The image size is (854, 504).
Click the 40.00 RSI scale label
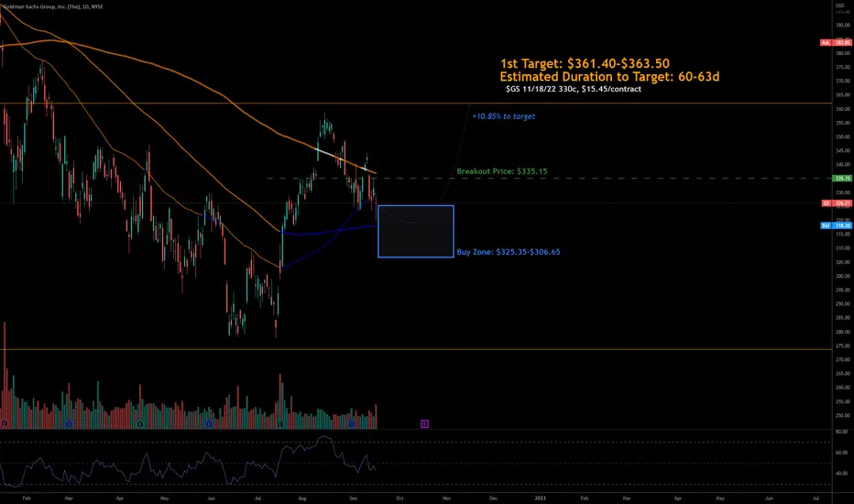[842, 474]
